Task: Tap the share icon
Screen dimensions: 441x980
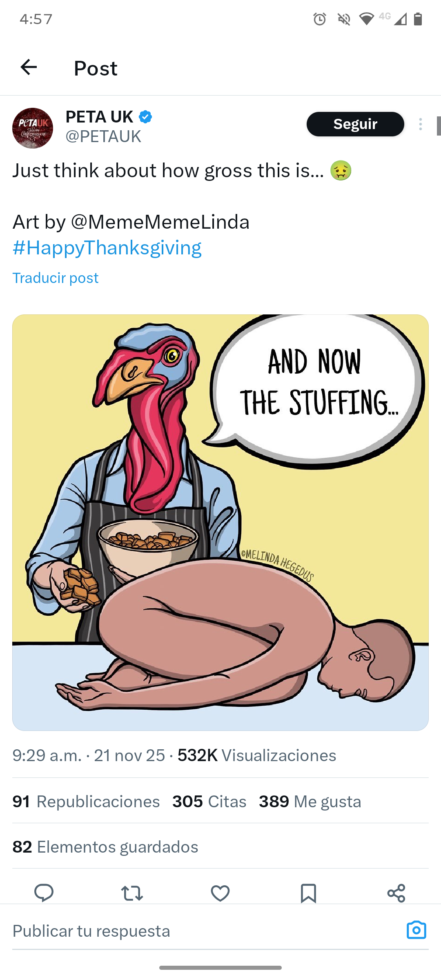Action: (396, 893)
